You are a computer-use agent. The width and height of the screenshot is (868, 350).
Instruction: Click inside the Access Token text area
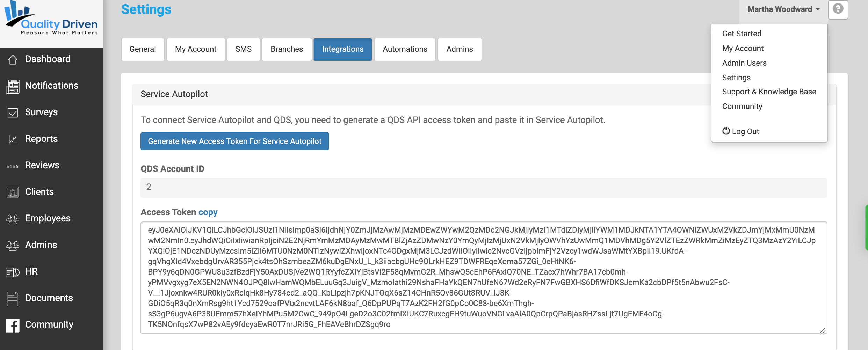(484, 277)
